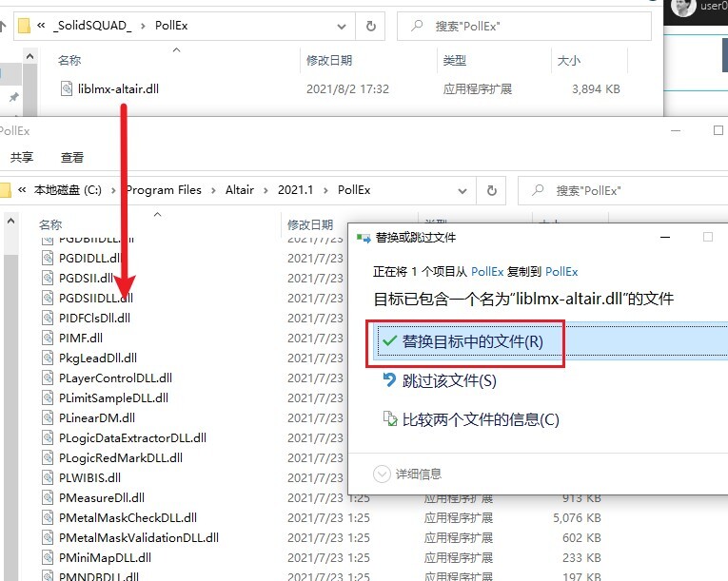Click the liblmx-altair.dll file icon
Viewport: 728px width, 581px height.
pos(67,89)
